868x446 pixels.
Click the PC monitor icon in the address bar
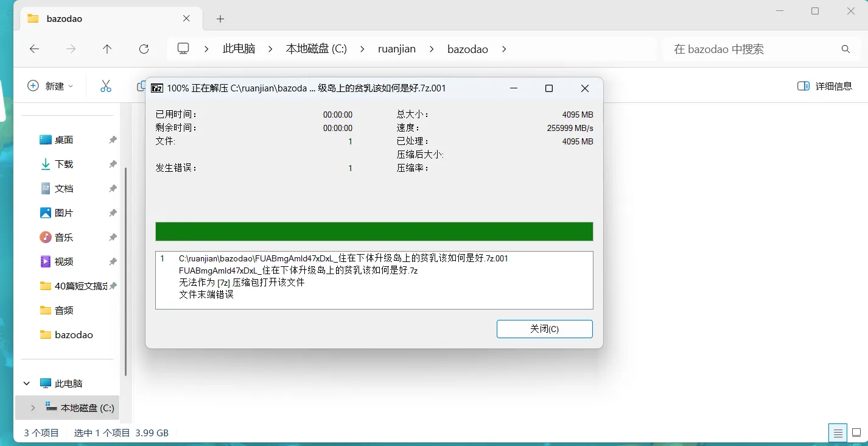click(x=183, y=49)
